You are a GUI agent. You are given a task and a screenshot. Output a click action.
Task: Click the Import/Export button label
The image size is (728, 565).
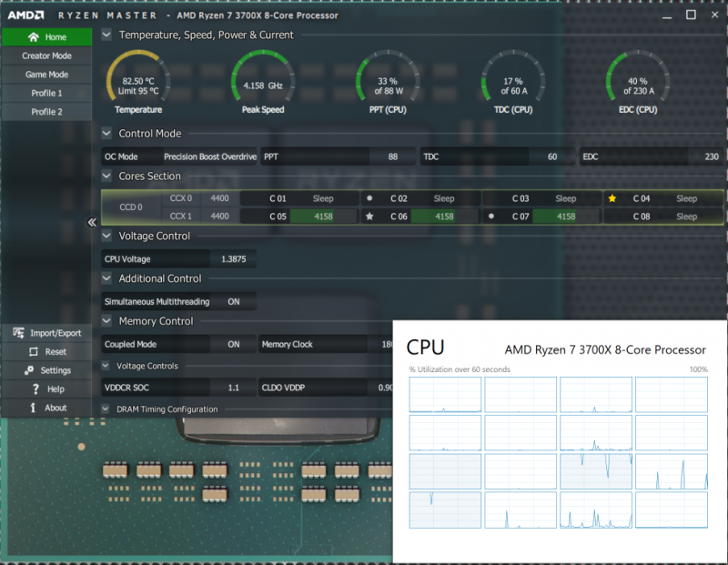coord(56,333)
